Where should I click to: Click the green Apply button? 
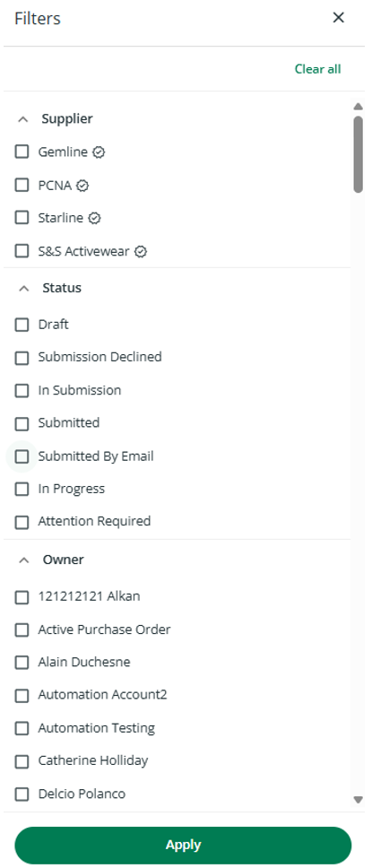(183, 845)
